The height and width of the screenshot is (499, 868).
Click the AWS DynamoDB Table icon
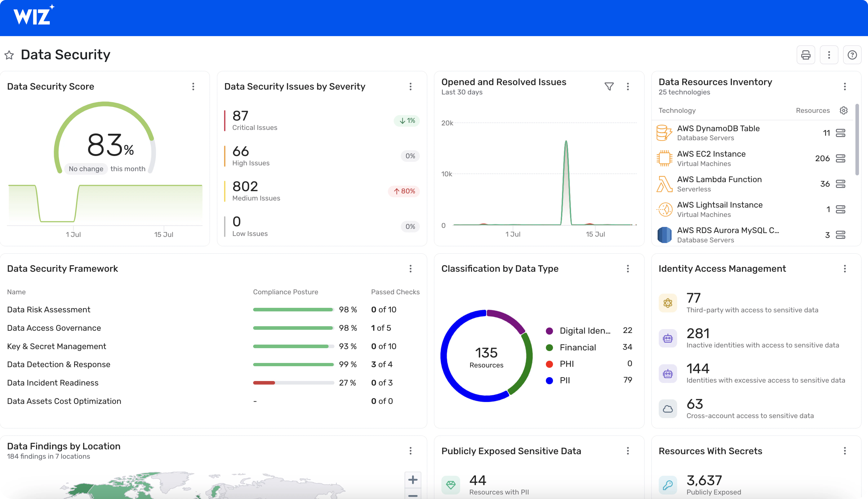click(x=664, y=133)
